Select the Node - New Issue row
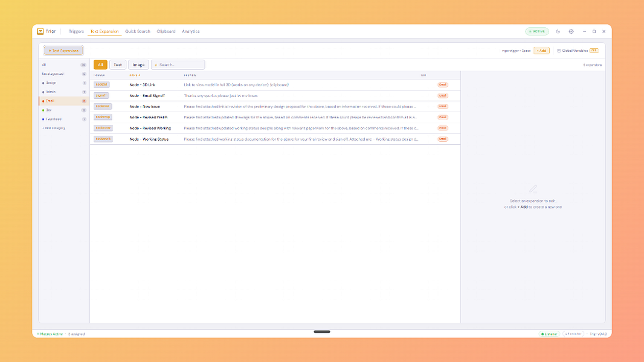Viewport: 644px width, 362px height. click(275, 107)
